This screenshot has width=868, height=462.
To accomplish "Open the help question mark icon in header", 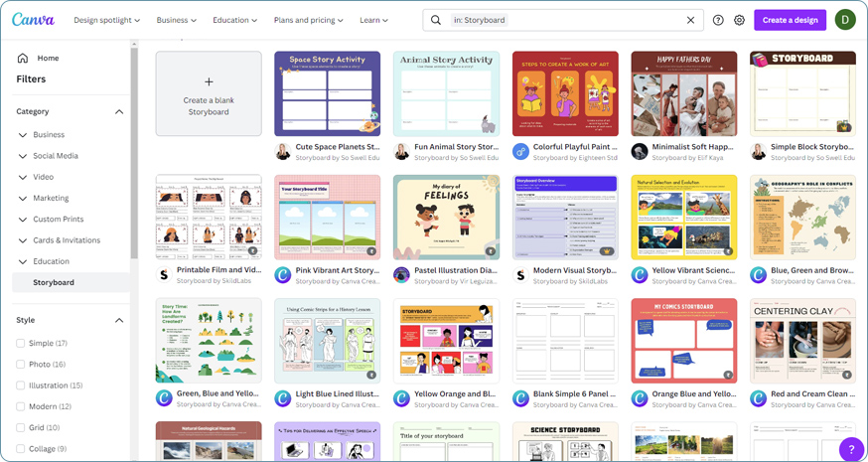I will tap(718, 20).
